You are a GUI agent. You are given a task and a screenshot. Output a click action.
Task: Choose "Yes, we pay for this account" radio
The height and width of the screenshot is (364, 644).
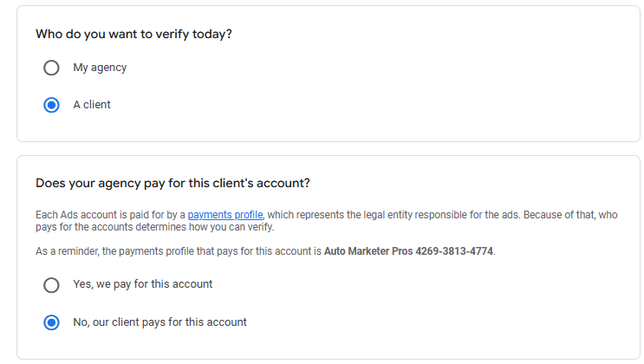click(51, 284)
